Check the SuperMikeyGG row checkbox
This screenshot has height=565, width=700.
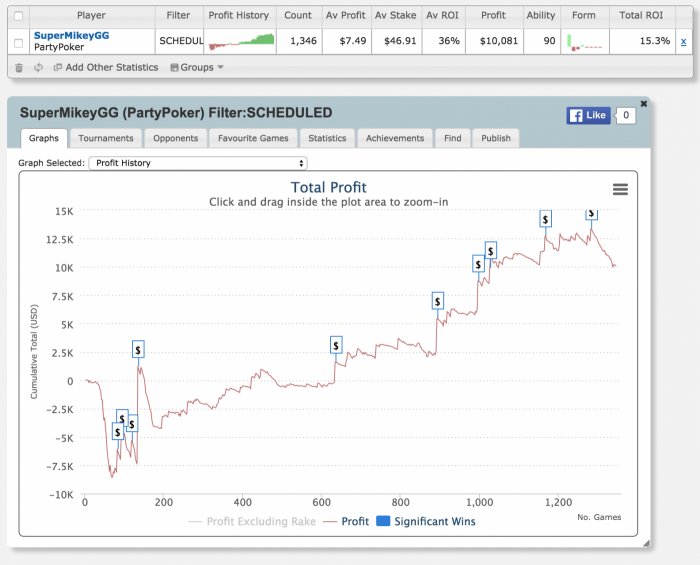click(18, 43)
